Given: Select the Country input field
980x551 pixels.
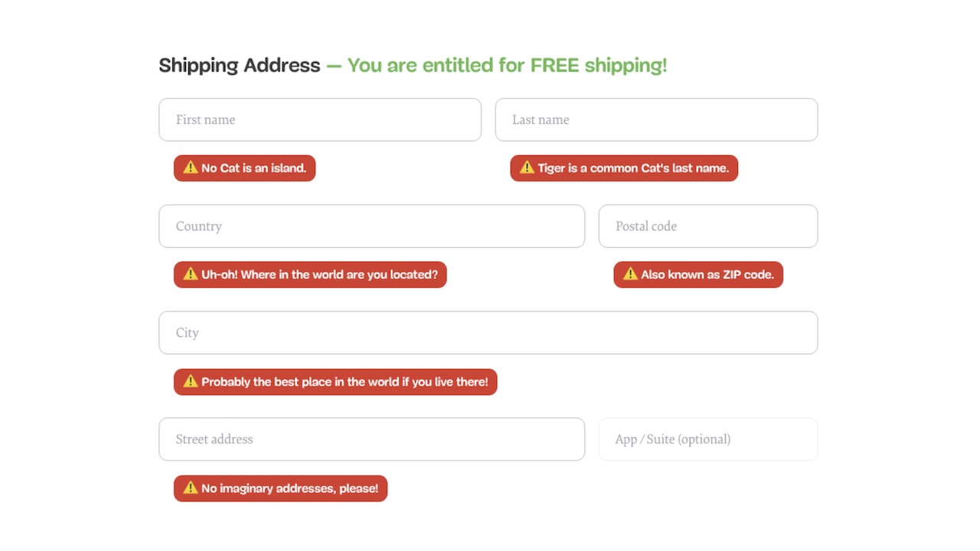Looking at the screenshot, I should [371, 226].
